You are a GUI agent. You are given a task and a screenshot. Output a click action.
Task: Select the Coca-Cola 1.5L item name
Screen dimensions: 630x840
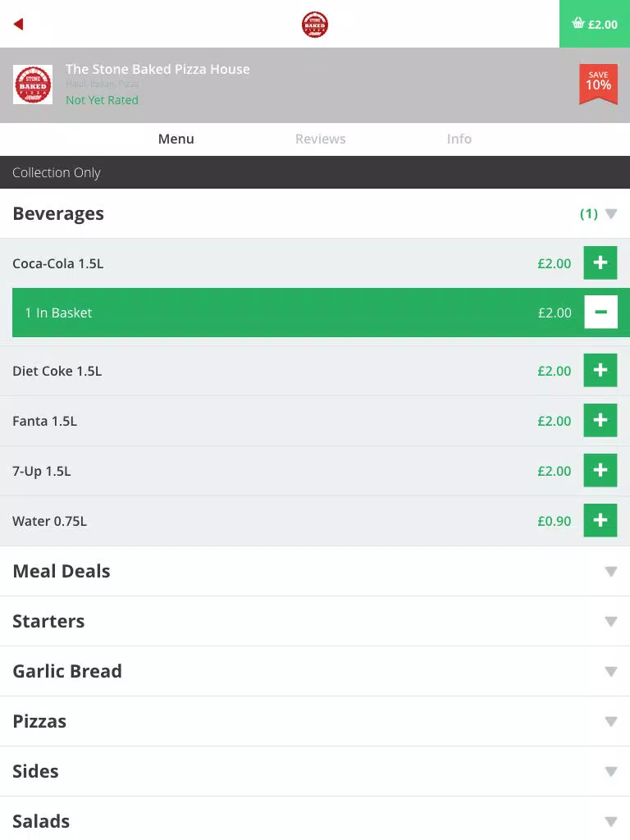[58, 263]
